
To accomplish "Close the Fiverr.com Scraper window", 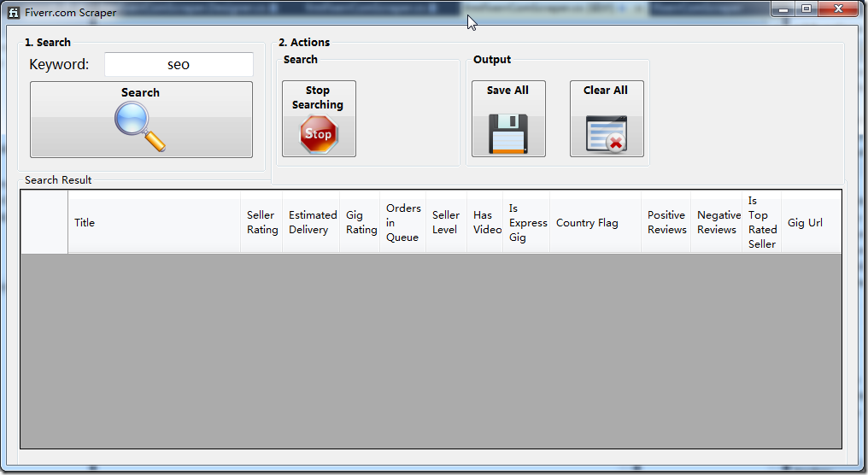I will pos(839,9).
